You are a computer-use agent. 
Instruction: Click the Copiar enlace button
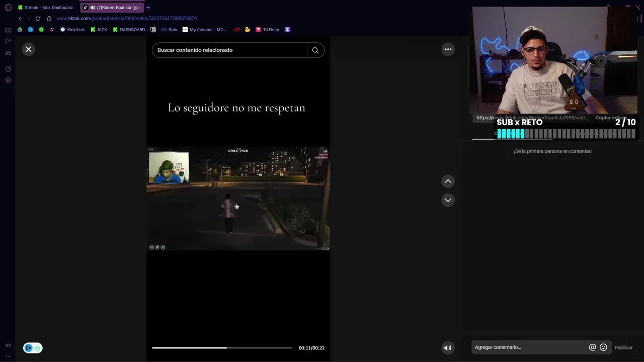tap(611, 118)
